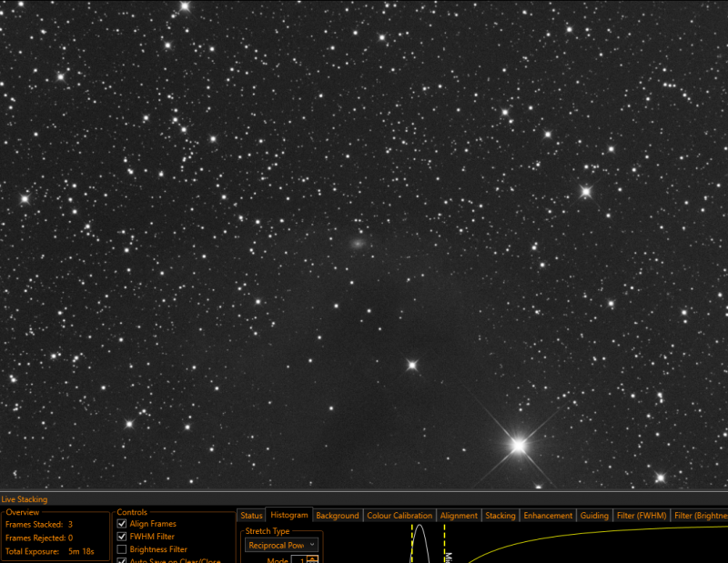Toggle Auto Save on Clear/Close checkbox
The image size is (728, 563).
click(x=122, y=560)
